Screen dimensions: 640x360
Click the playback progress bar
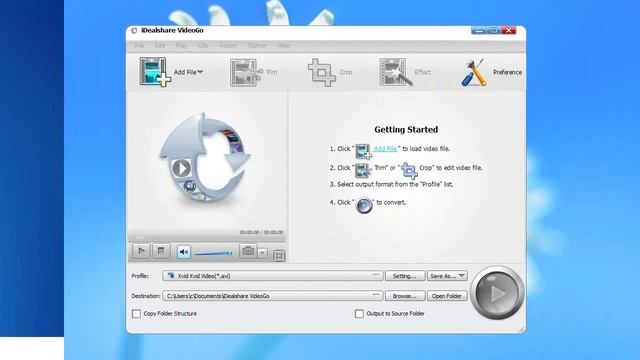(x=207, y=238)
